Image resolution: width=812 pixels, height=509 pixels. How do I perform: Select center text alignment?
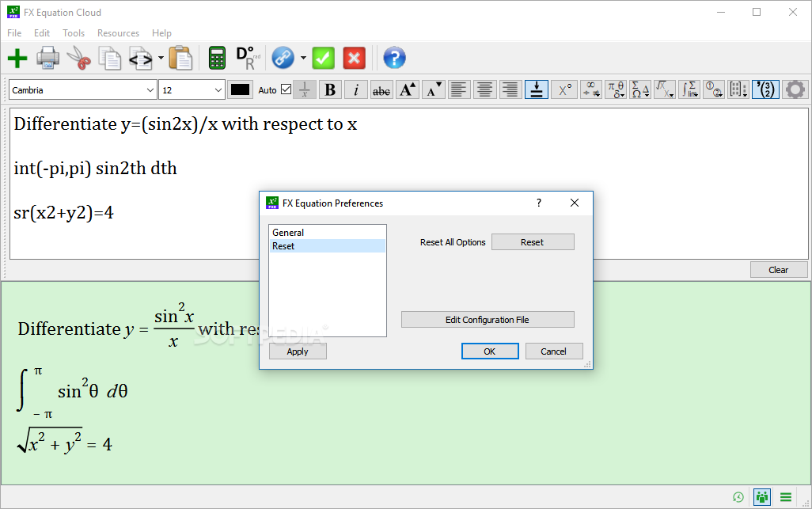(x=484, y=89)
